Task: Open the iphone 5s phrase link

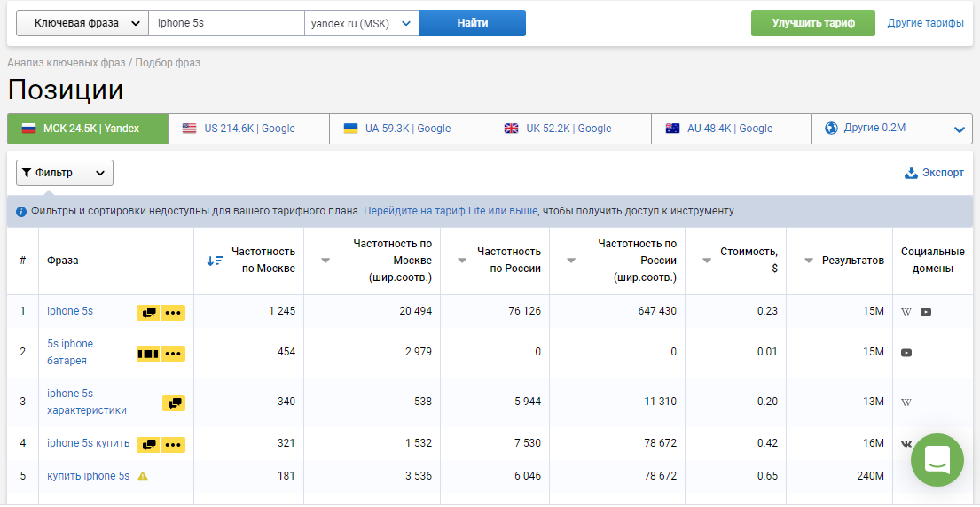Action: 70,311
